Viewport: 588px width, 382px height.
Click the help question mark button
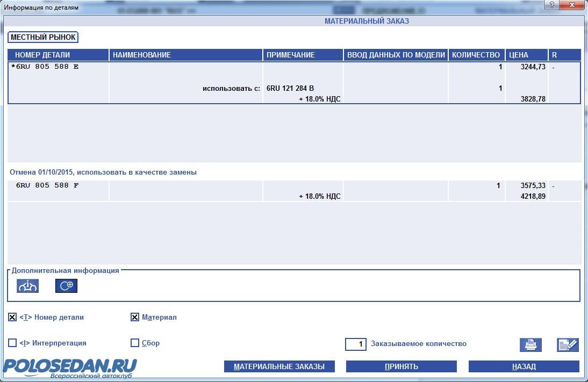tap(552, 5)
